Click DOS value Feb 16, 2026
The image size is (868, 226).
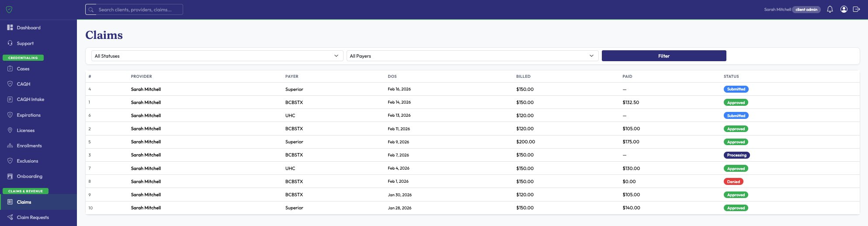pos(399,89)
